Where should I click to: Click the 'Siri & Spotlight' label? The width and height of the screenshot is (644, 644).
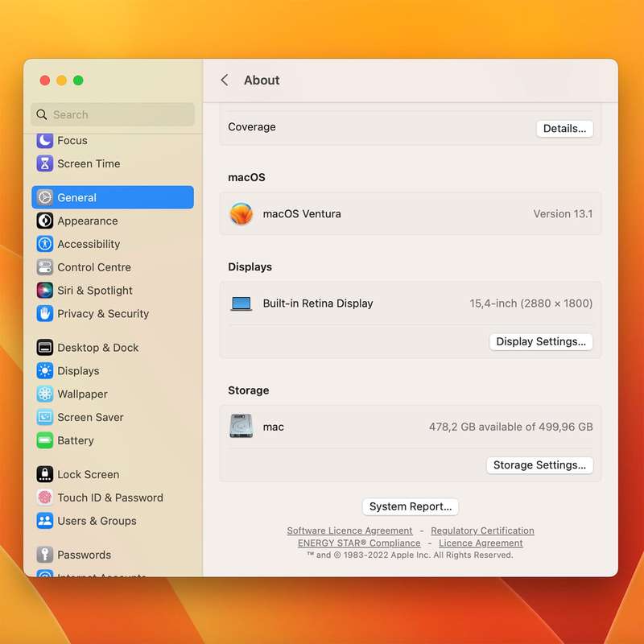pos(95,291)
